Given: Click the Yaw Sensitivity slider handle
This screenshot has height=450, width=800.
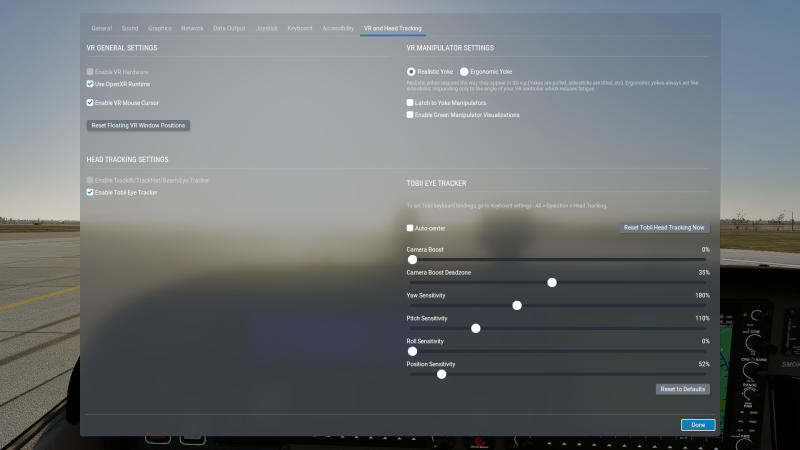Looking at the screenshot, I should pos(517,305).
